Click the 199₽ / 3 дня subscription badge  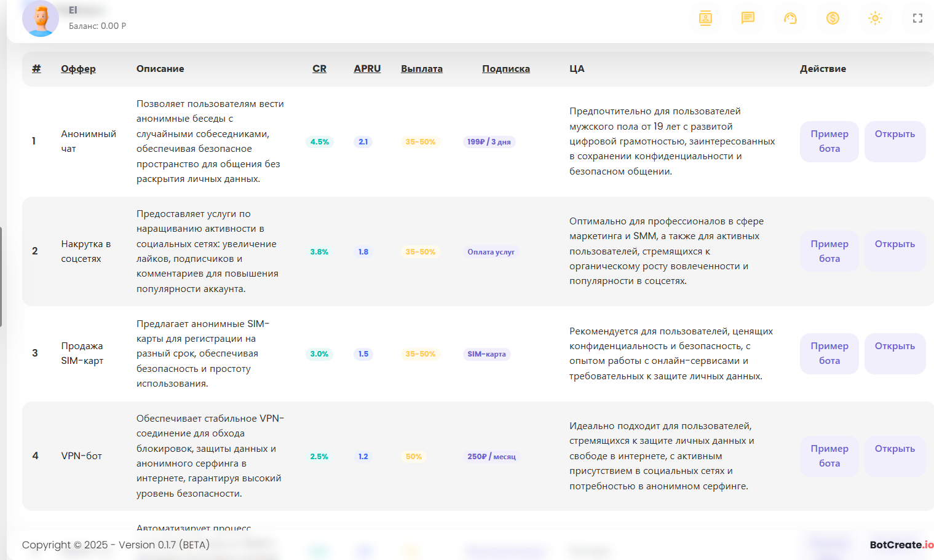(x=489, y=141)
